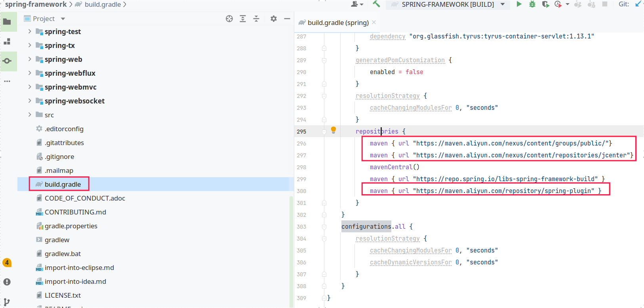Click the Git update project blue arrow

[x=638, y=4]
